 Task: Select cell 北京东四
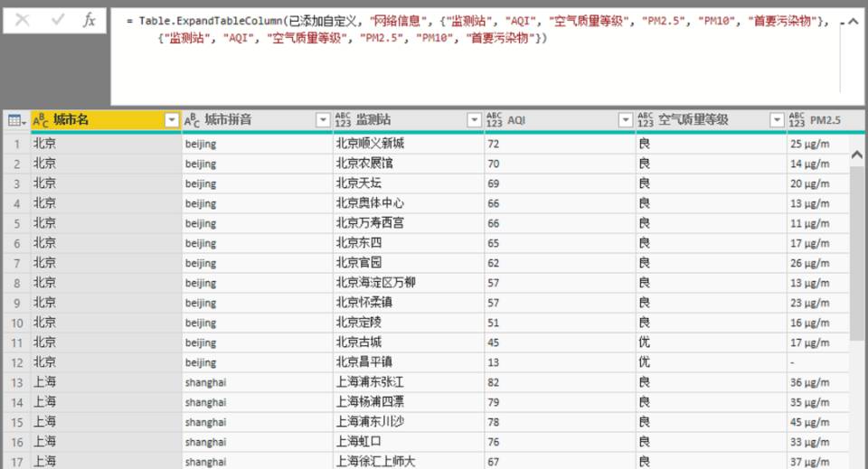coord(409,243)
